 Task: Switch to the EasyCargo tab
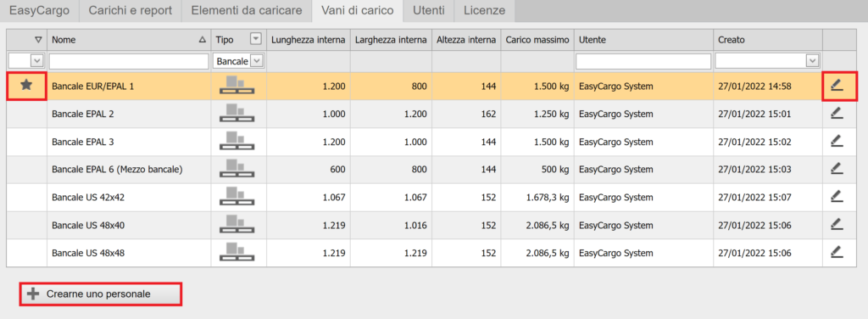click(39, 10)
